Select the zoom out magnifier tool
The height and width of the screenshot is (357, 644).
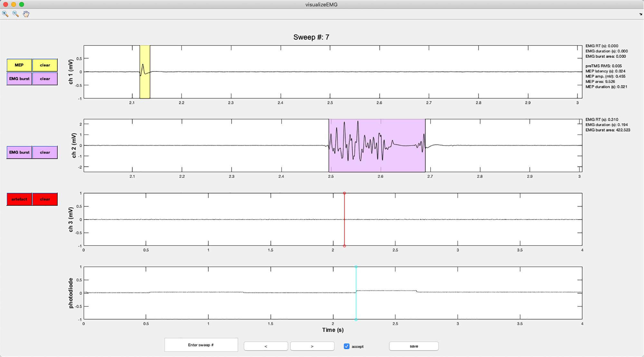15,14
